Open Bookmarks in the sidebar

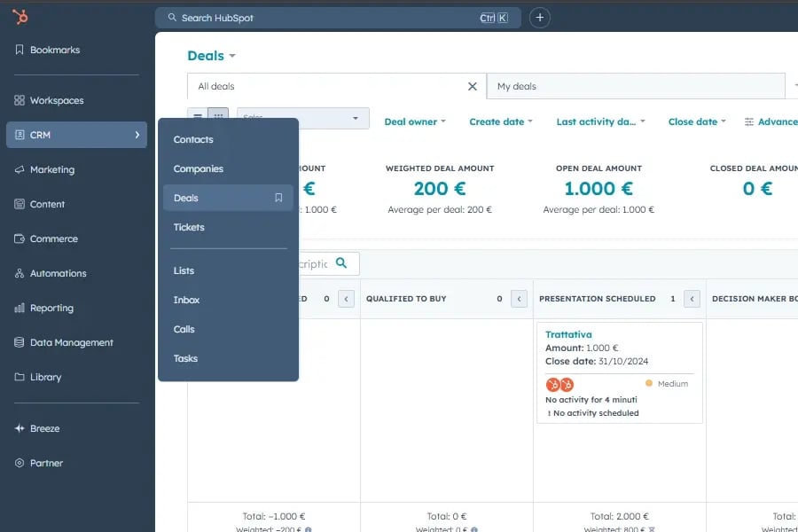tap(47, 50)
